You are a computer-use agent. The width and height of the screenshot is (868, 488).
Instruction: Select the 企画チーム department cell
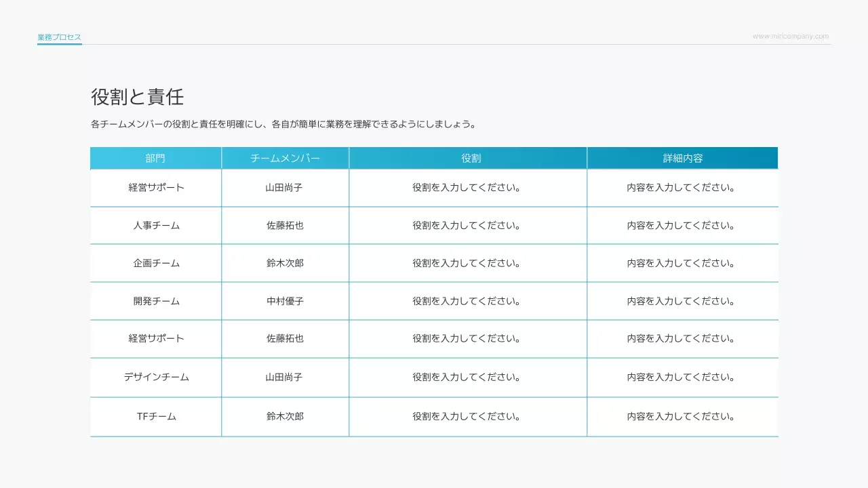click(x=155, y=263)
